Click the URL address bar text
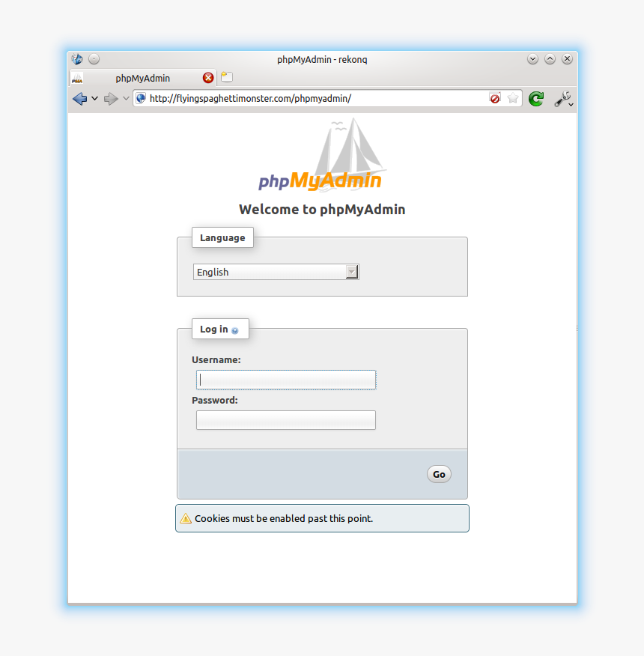 click(x=250, y=98)
